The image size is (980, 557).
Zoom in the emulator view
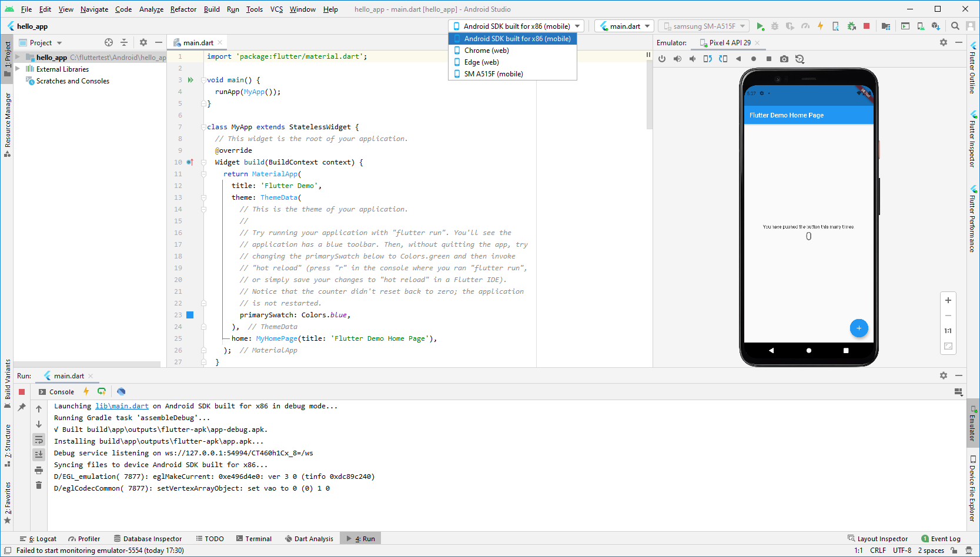pyautogui.click(x=948, y=300)
